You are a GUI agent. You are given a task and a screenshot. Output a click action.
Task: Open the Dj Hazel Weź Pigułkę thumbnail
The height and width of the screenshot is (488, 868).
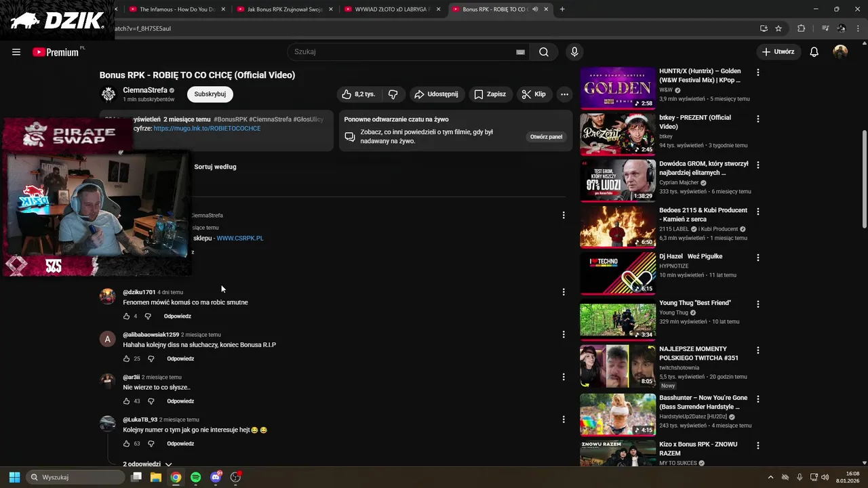[618, 274]
